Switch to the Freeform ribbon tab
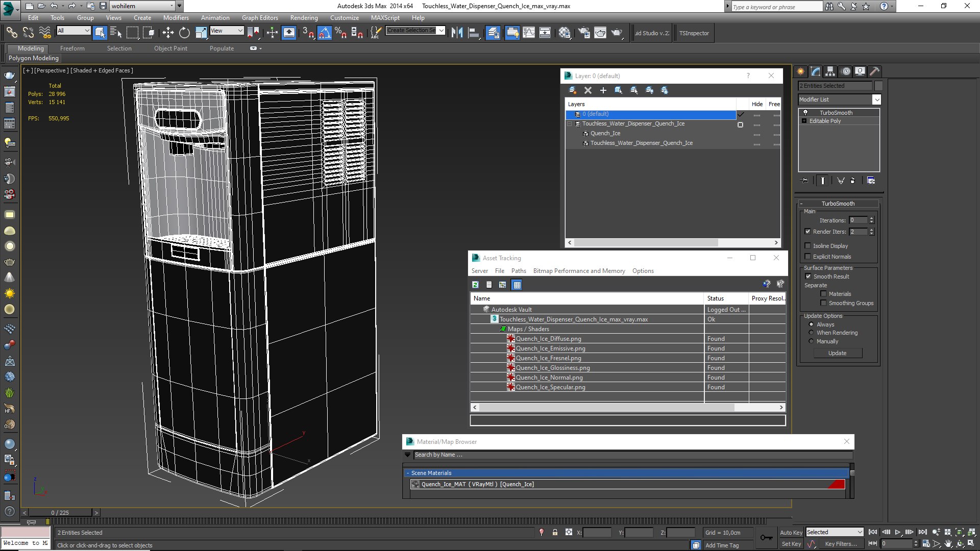The width and height of the screenshot is (980, 551). click(72, 48)
